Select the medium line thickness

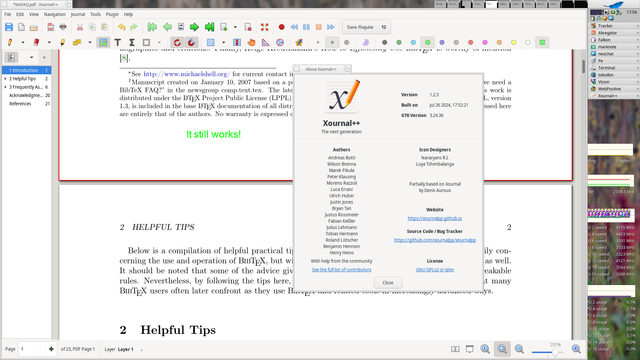coord(332,42)
